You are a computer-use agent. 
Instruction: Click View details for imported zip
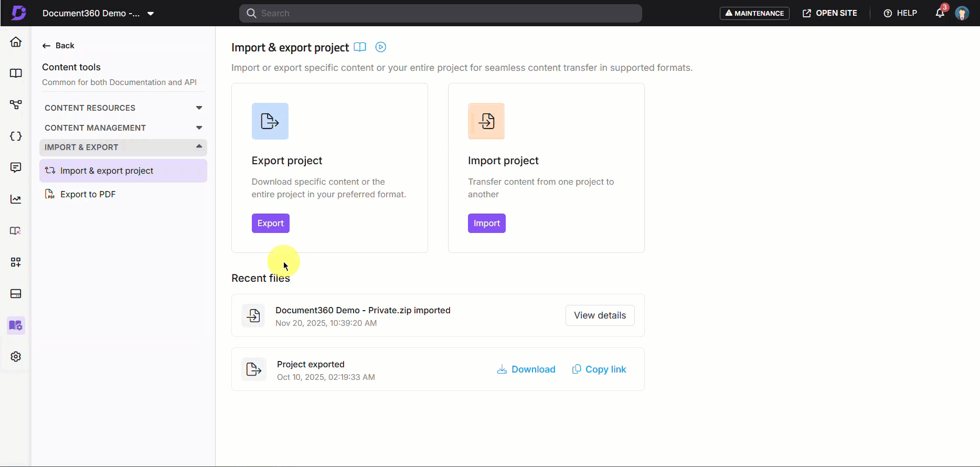pos(600,315)
